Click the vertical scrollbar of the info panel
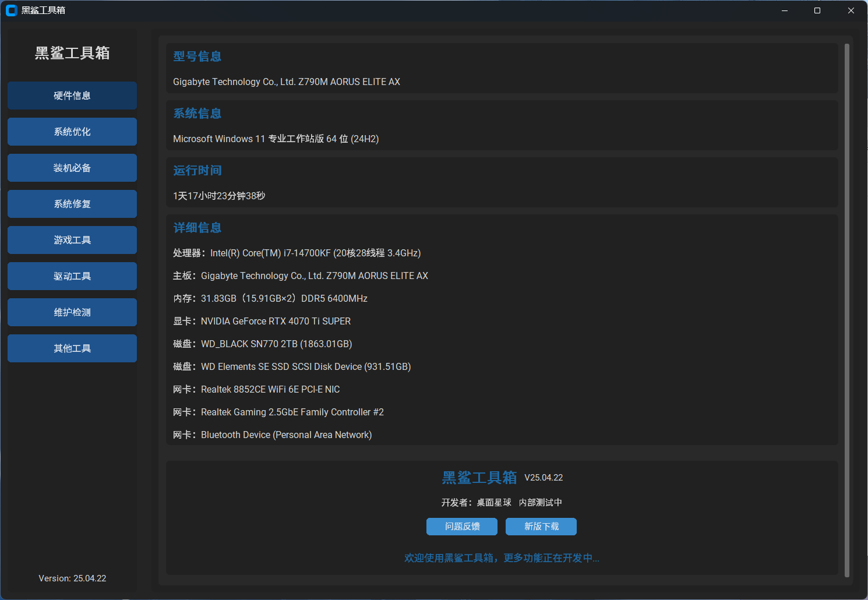The height and width of the screenshot is (600, 868). pyautogui.click(x=847, y=310)
